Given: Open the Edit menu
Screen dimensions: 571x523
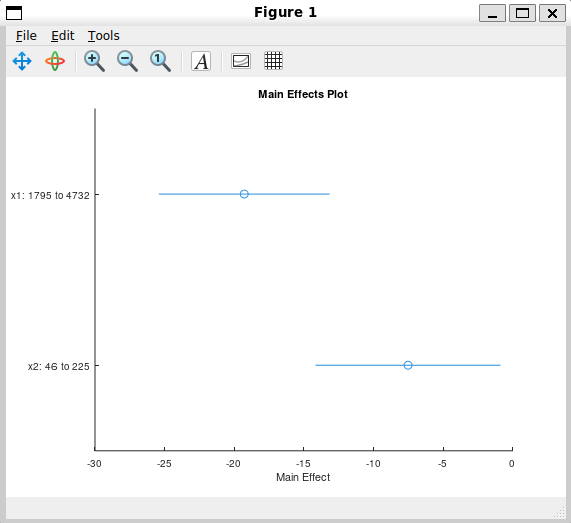Looking at the screenshot, I should (x=63, y=36).
